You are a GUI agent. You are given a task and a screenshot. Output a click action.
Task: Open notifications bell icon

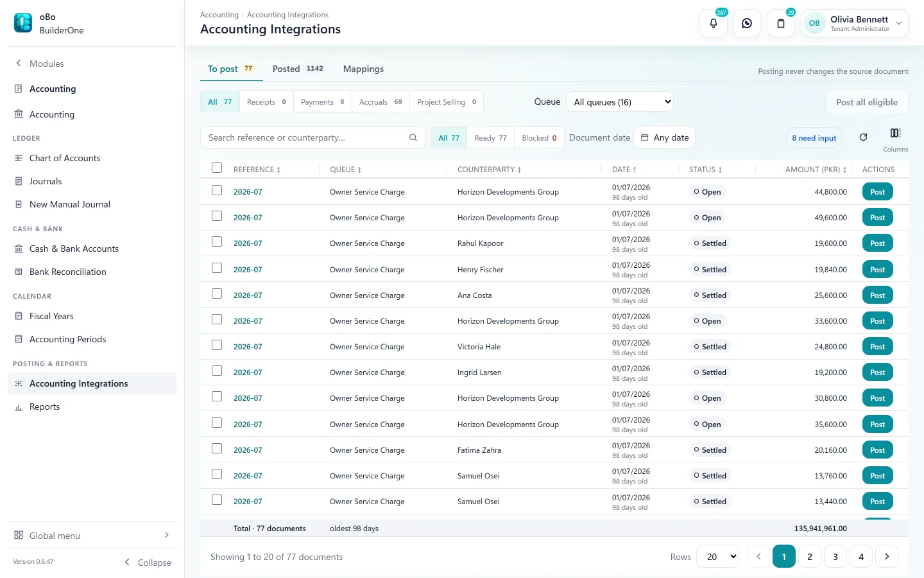tap(714, 23)
